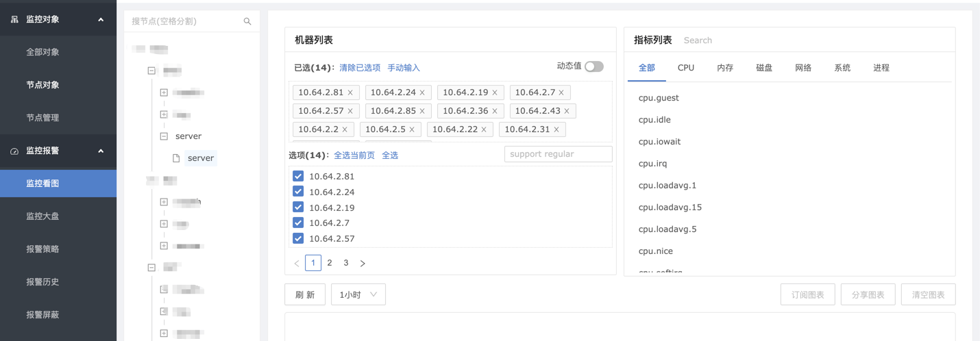Go to page 2 of machine list

click(x=330, y=263)
